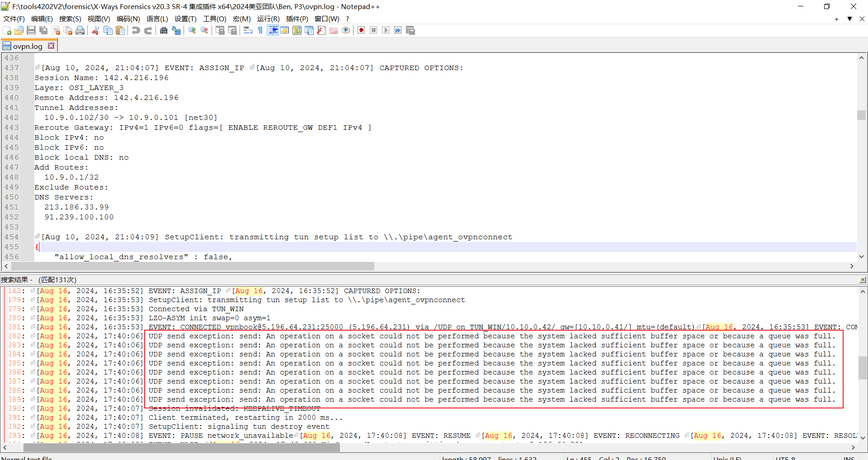Open the 宏(M) menu
Screen dimensions: 868x460
(242, 19)
